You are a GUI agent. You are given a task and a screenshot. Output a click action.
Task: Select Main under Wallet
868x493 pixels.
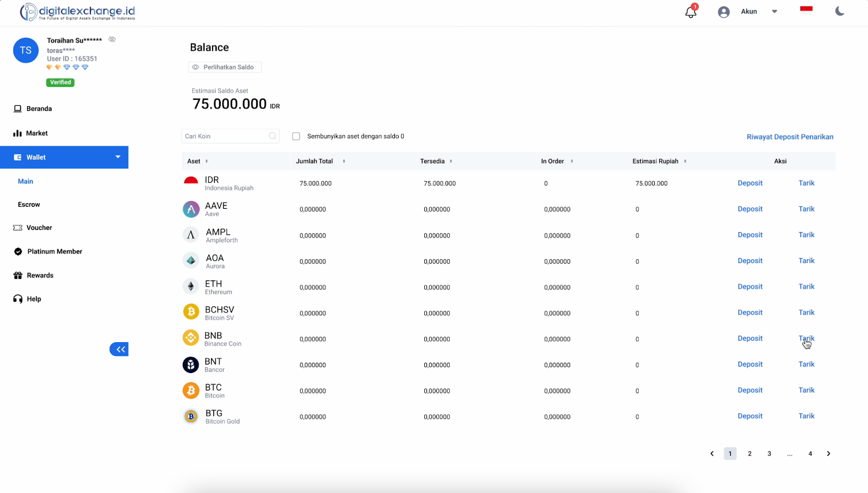[x=25, y=181]
